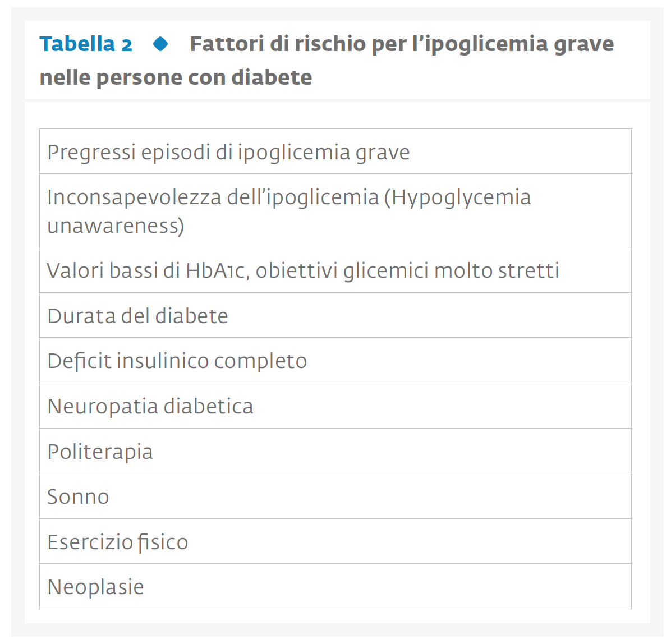Click the word 'HbA1c' in third row
Screen dimensions: 671x644
[217, 270]
